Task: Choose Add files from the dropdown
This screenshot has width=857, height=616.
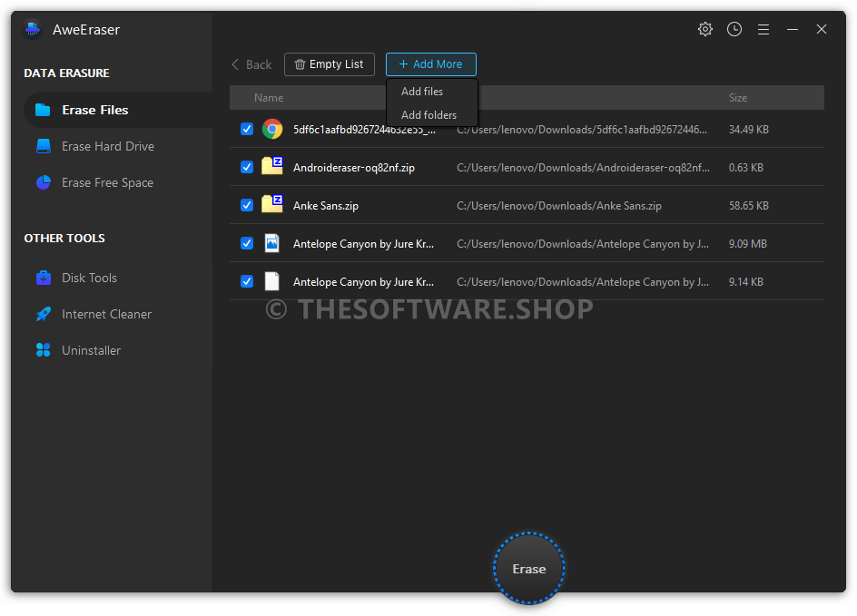Action: [422, 92]
